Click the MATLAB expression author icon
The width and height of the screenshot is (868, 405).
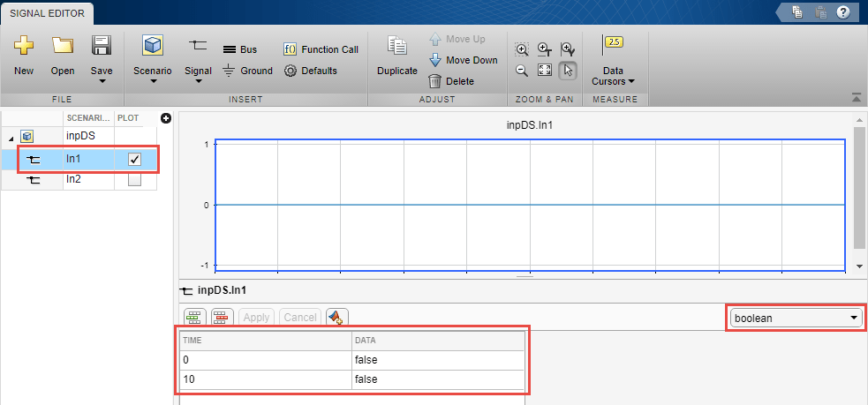tap(336, 317)
